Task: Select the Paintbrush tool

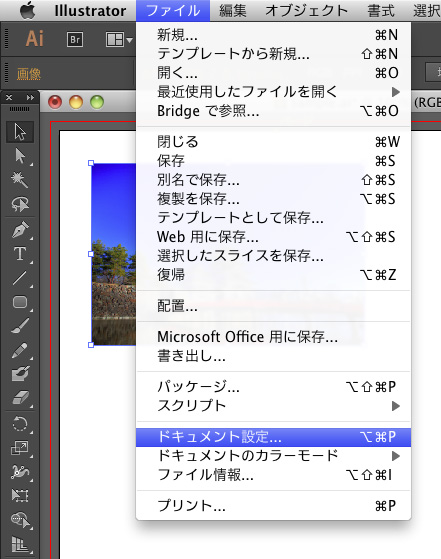Action: pos(20,326)
